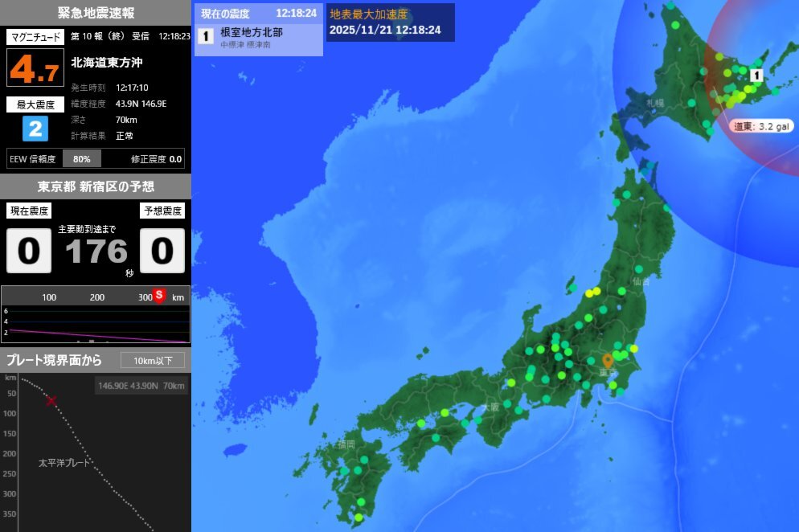
Task: Click the red S-wave marker on distance graph
Action: [x=158, y=296]
